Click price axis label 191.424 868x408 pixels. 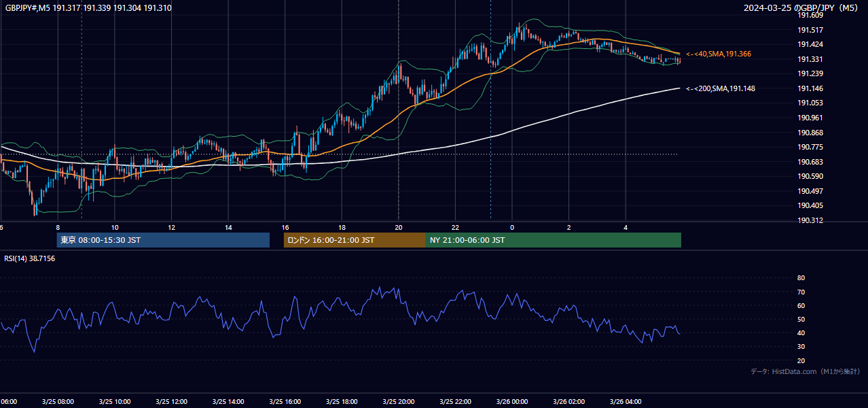click(810, 44)
